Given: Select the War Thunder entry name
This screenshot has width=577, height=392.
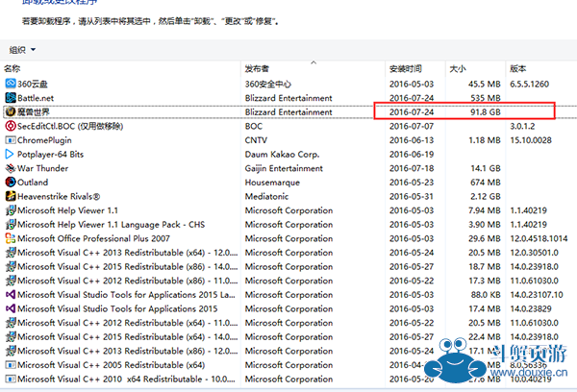Looking at the screenshot, I should point(42,168).
